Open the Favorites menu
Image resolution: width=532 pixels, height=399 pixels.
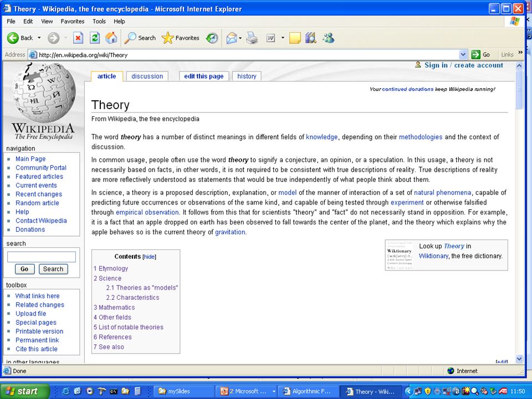coord(73,21)
